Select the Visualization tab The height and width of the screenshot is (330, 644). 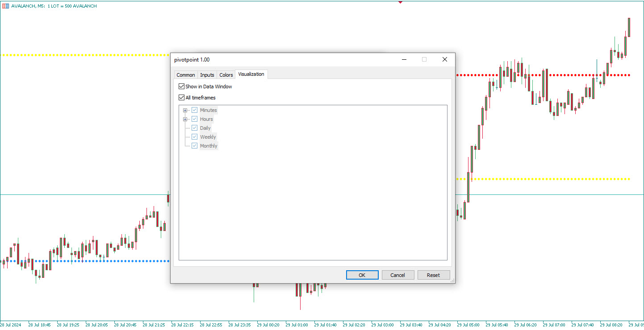click(x=251, y=74)
